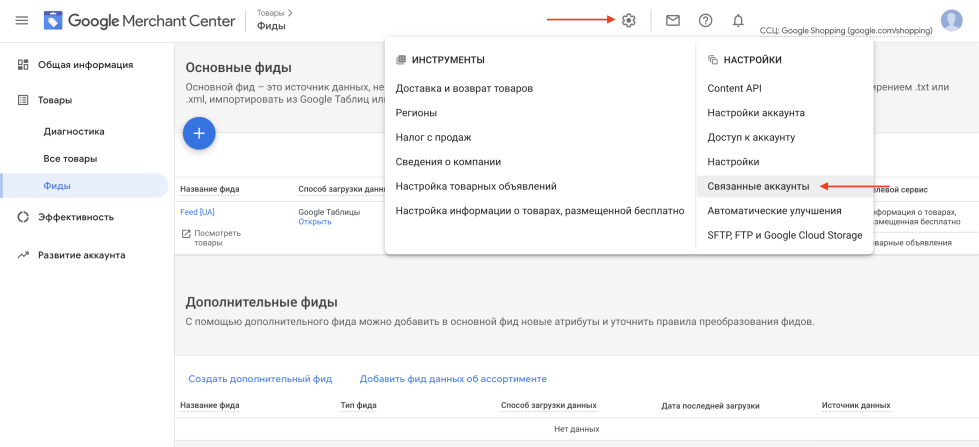Click the Эффективность circle icon
The height and width of the screenshot is (447, 979).
pos(23,217)
